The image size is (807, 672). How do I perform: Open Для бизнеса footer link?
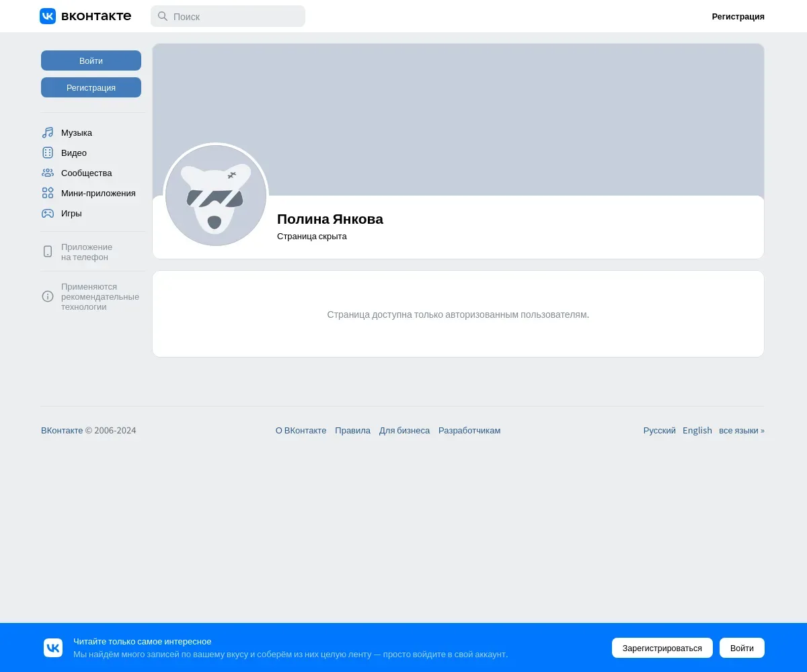404,431
